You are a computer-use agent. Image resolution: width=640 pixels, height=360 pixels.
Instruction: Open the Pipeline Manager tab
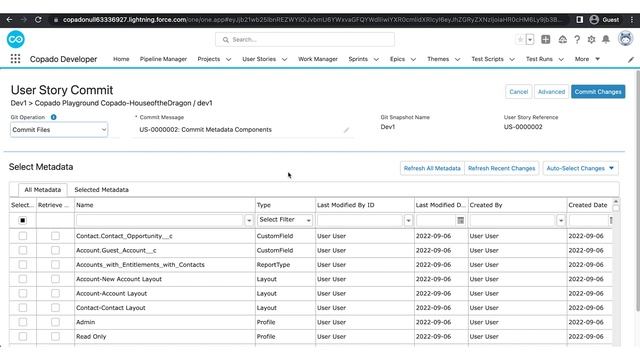163,59
